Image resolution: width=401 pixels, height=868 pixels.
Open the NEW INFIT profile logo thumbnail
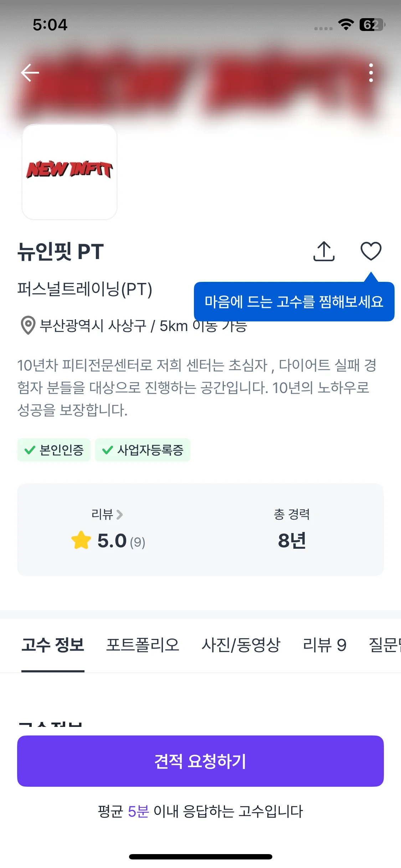point(70,172)
